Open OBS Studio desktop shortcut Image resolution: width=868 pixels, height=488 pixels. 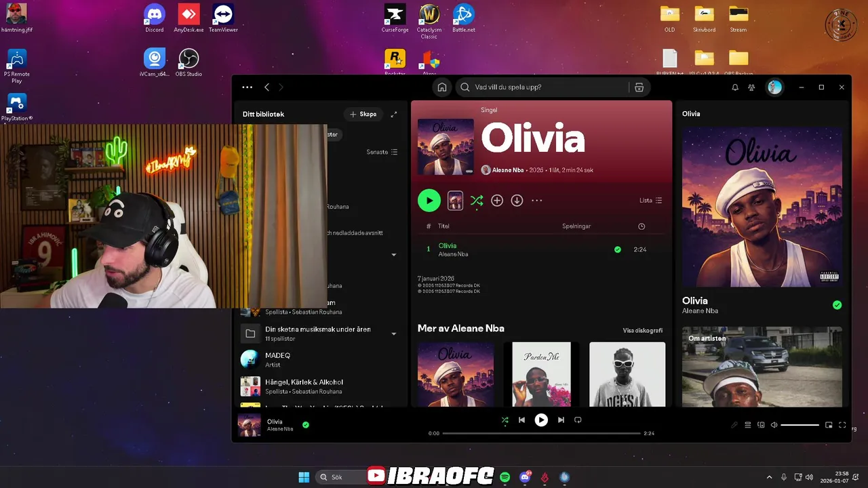coord(189,62)
